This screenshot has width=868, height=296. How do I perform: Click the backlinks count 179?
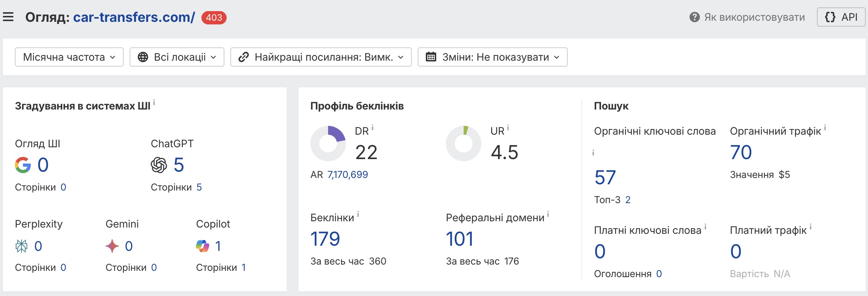coord(325,239)
